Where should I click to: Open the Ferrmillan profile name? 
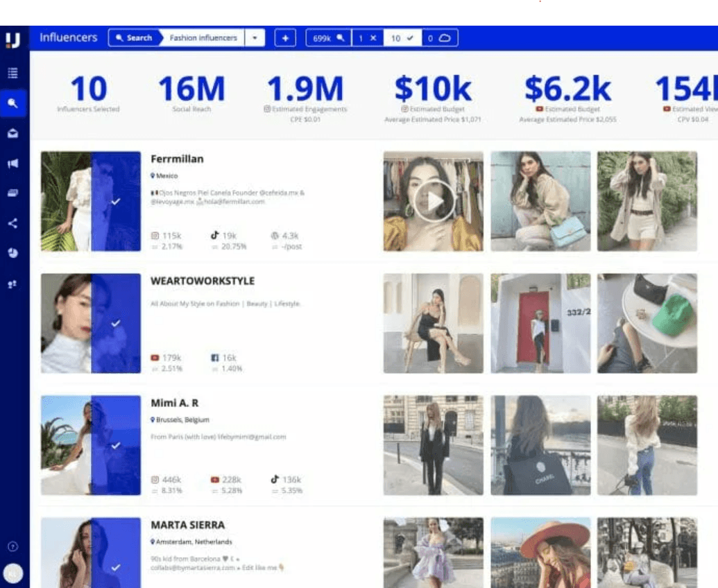[177, 159]
